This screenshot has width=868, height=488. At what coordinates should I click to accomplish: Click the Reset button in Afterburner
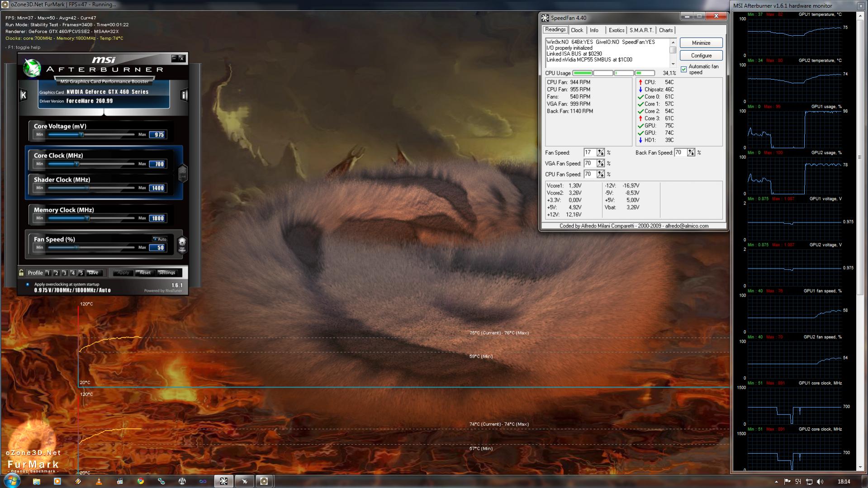click(145, 273)
